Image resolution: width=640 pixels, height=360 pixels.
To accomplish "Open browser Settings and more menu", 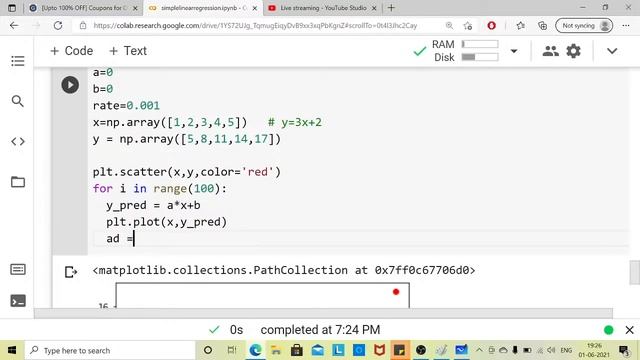I will pos(626,25).
